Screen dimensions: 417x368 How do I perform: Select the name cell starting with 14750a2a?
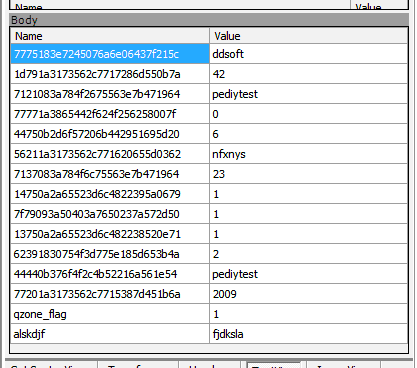[x=110, y=194]
